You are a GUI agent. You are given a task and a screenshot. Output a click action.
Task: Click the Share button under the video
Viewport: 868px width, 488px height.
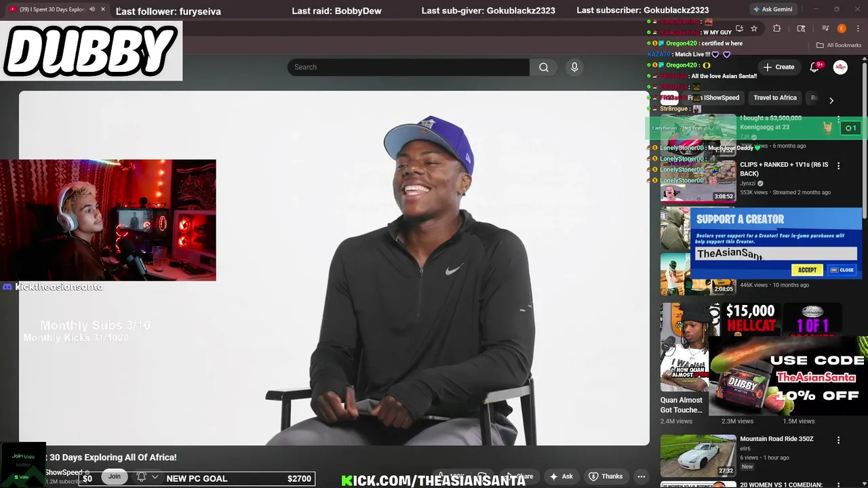coord(521,476)
